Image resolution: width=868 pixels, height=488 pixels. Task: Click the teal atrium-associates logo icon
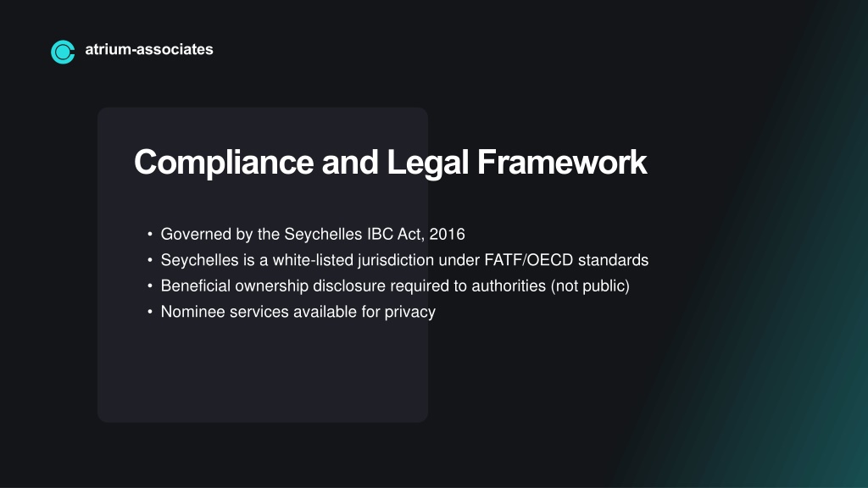pos(63,52)
